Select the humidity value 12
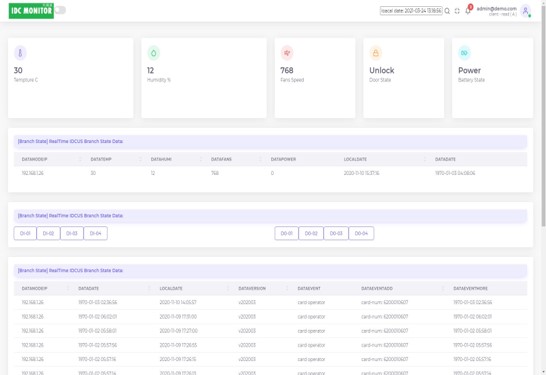Screen dimensions: 546x375 pos(150,70)
